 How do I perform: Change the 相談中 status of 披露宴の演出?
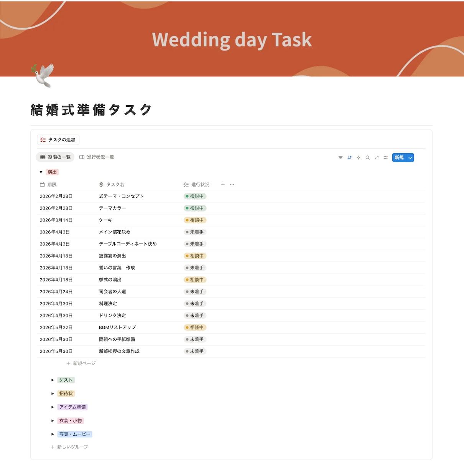[x=195, y=256]
